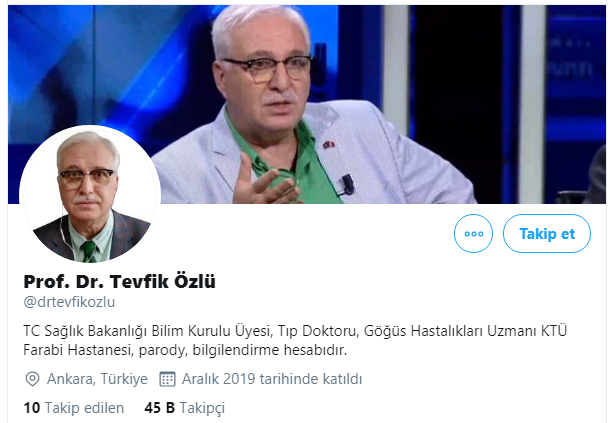The width and height of the screenshot is (613, 423).
Task: Open the profile header banner image
Action: point(307,104)
